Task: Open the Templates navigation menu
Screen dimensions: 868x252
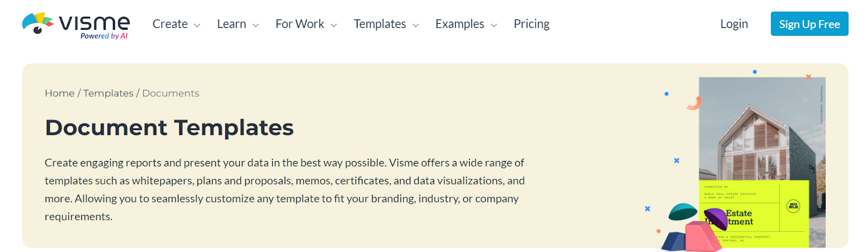Action: (x=380, y=24)
